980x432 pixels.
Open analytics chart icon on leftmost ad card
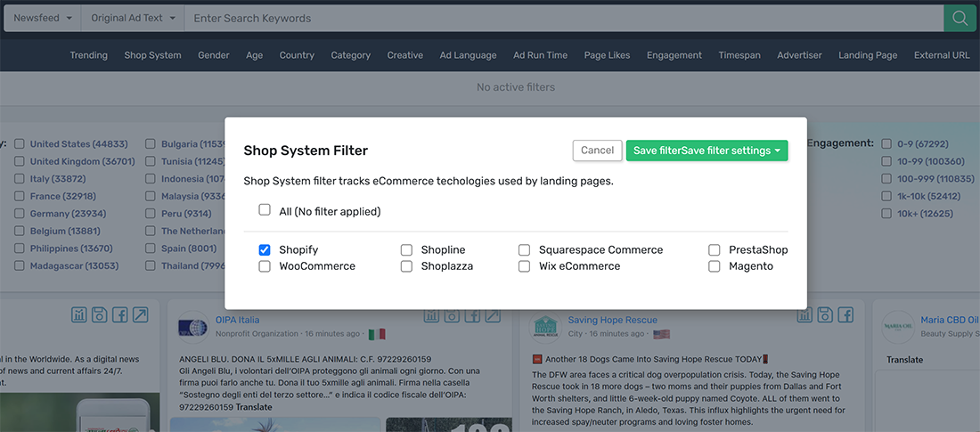pyautogui.click(x=78, y=314)
